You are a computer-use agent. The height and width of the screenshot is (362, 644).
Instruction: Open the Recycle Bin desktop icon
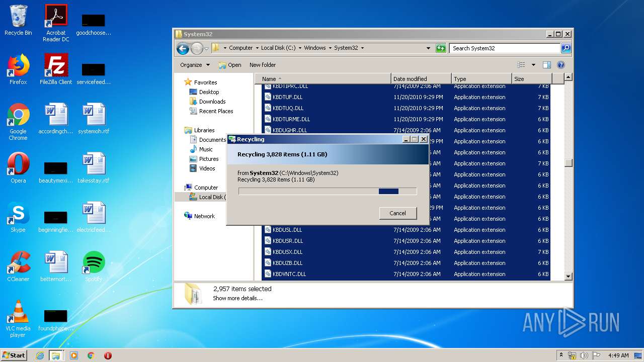[18, 21]
